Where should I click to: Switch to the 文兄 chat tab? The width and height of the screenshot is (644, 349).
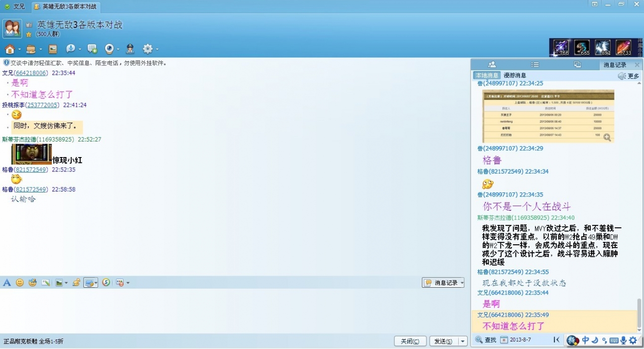click(x=15, y=6)
